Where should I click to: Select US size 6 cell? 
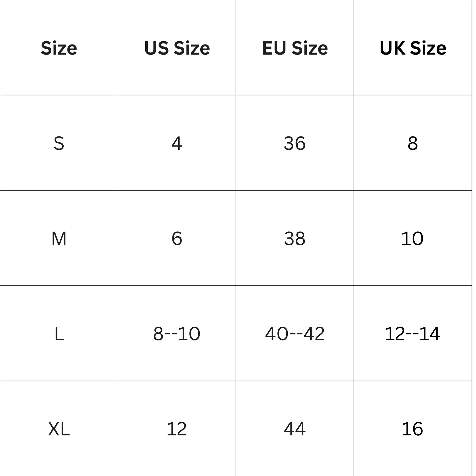[x=177, y=239]
